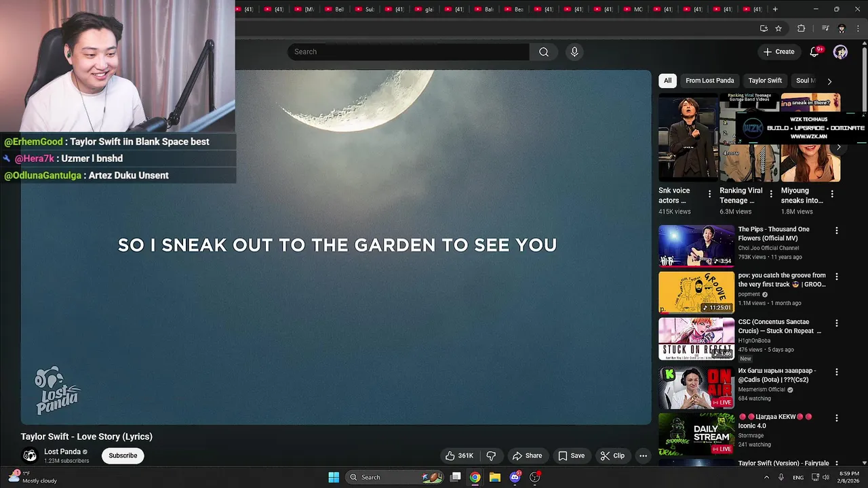Open pov catch the groove thumbnail

click(x=696, y=292)
